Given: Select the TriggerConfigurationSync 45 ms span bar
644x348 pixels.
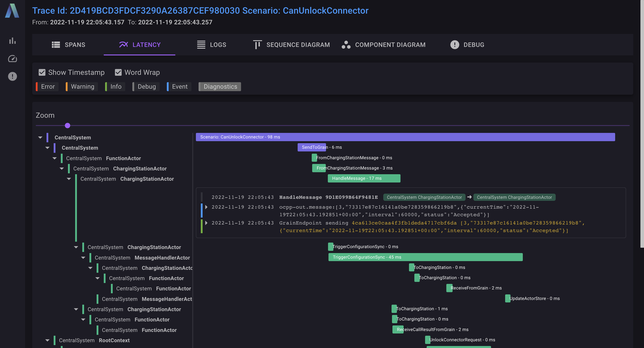Looking at the screenshot, I should tap(425, 257).
